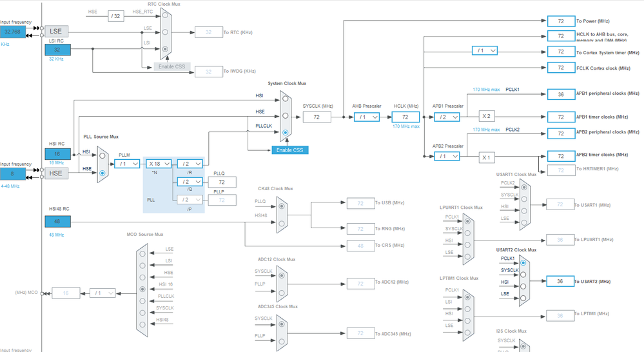The width and height of the screenshot is (644, 352).
Task: Click the "170 MHz max" label under HCLK
Action: [x=405, y=126]
